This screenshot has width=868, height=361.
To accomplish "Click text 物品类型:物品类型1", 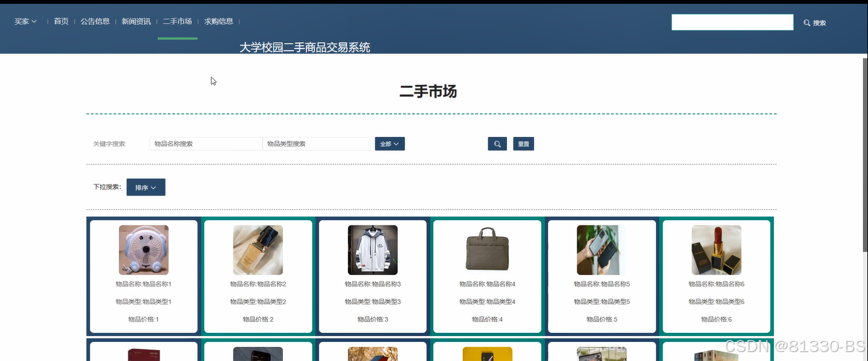I will pyautogui.click(x=144, y=302).
